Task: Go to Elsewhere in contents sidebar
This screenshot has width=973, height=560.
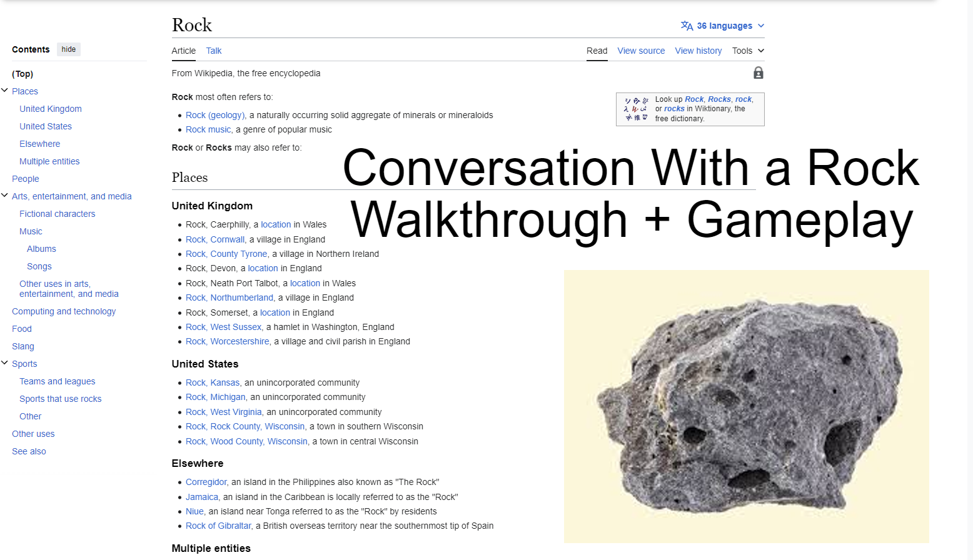Action: pyautogui.click(x=40, y=144)
